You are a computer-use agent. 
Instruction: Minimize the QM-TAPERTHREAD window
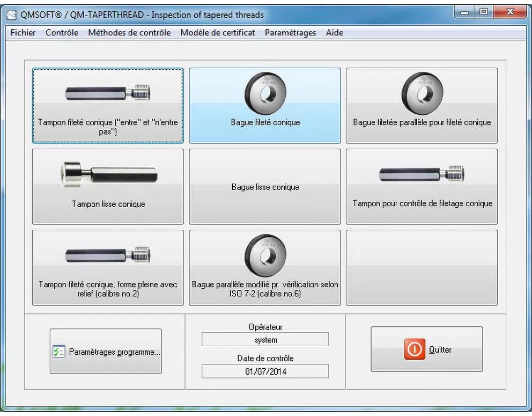(464, 12)
